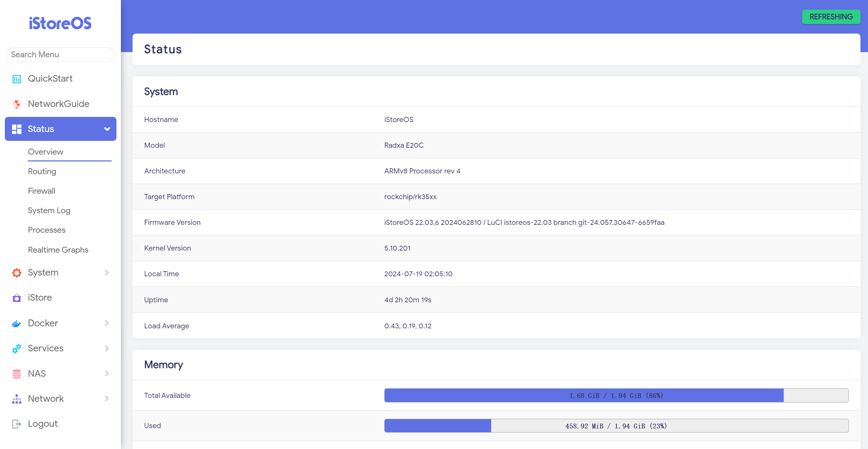Select the model value Radxa E20C
This screenshot has width=868, height=449.
(404, 145)
